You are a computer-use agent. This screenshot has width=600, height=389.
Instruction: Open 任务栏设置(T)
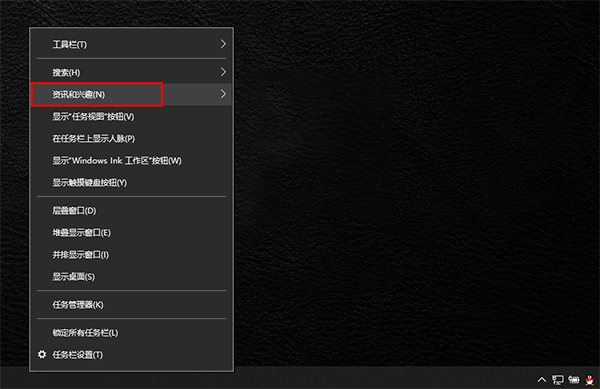click(131, 355)
